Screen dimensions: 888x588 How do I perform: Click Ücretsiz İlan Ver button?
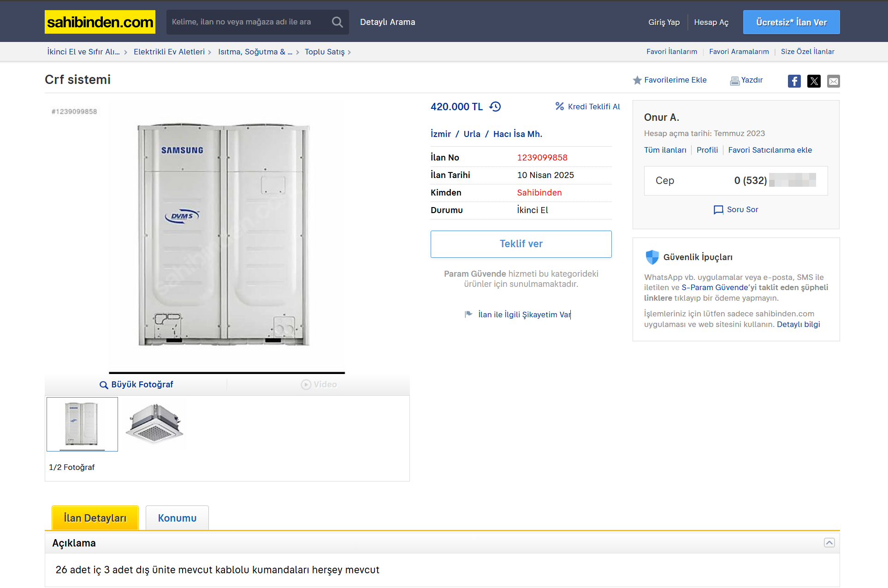click(791, 22)
